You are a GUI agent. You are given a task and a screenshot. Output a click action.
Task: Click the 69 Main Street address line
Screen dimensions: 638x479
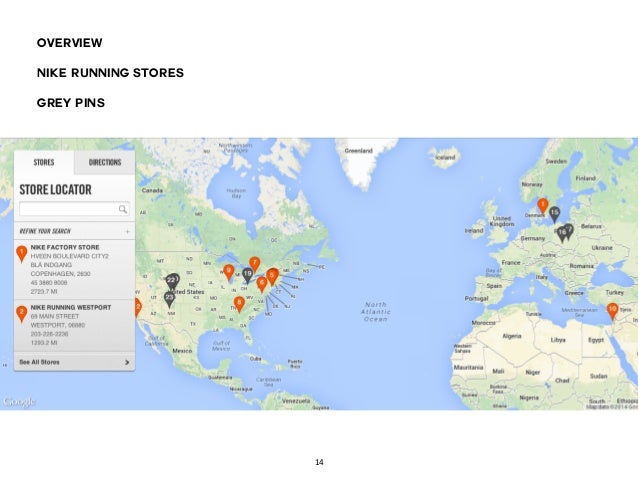pyautogui.click(x=55, y=316)
